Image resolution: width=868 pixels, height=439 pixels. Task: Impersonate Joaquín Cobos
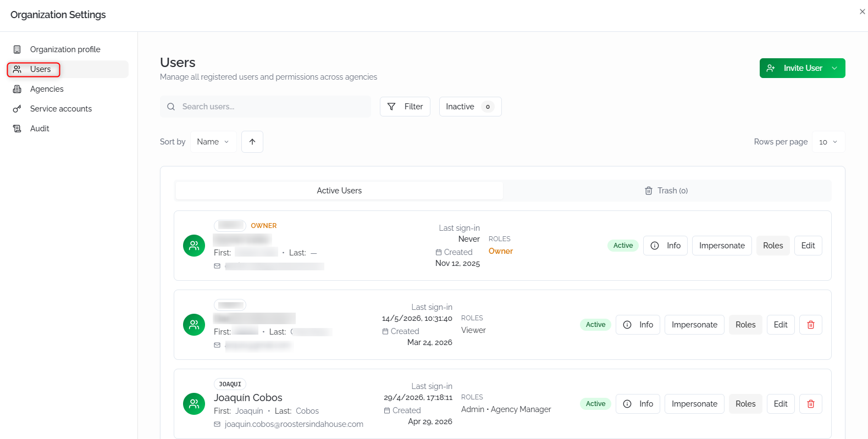pos(694,404)
